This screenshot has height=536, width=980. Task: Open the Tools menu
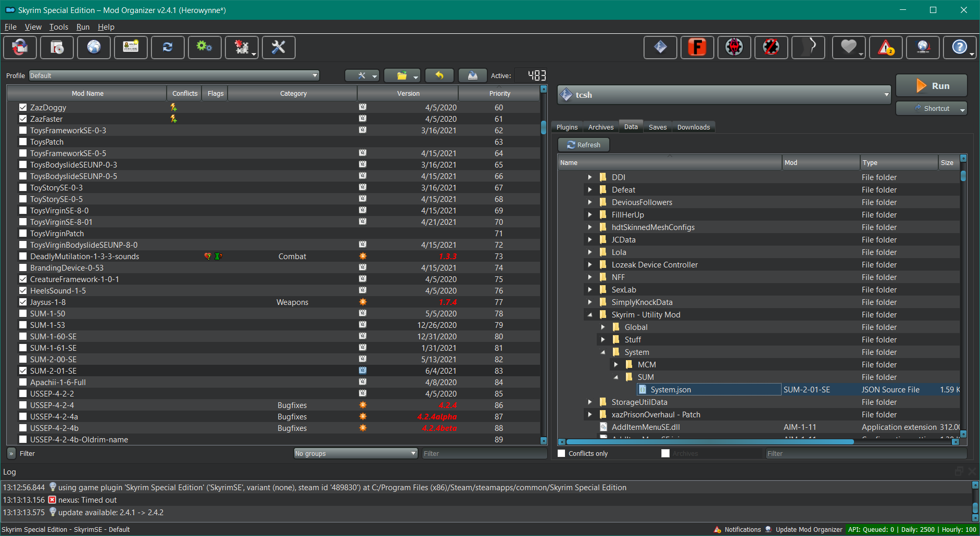click(x=59, y=27)
